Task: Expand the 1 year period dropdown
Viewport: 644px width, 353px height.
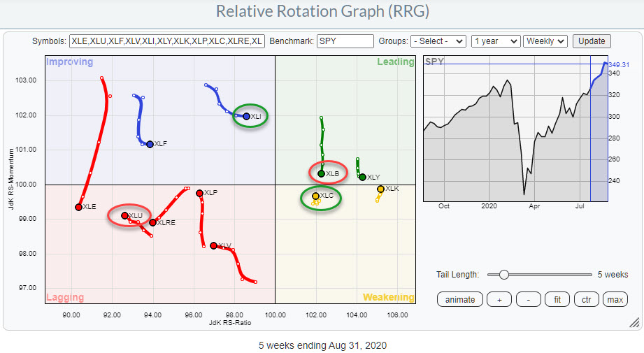Action: 495,41
